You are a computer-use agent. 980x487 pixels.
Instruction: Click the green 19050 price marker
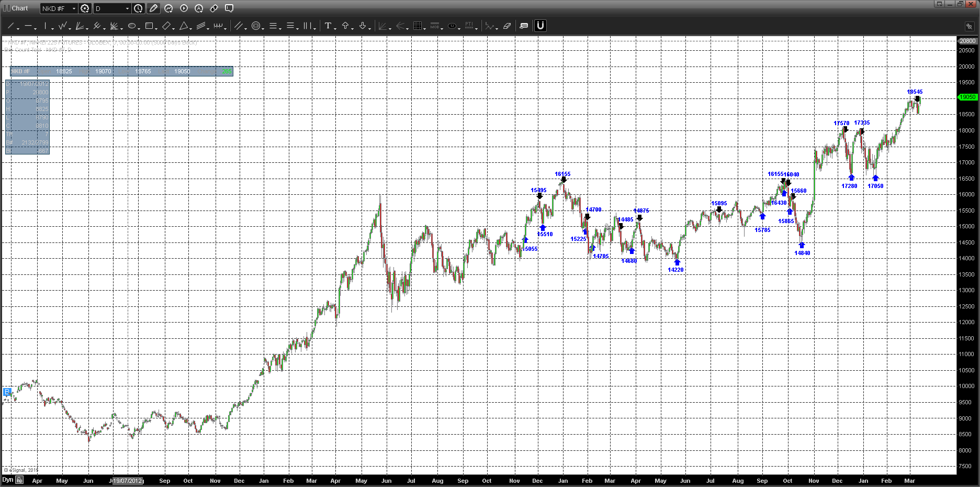[x=967, y=97]
